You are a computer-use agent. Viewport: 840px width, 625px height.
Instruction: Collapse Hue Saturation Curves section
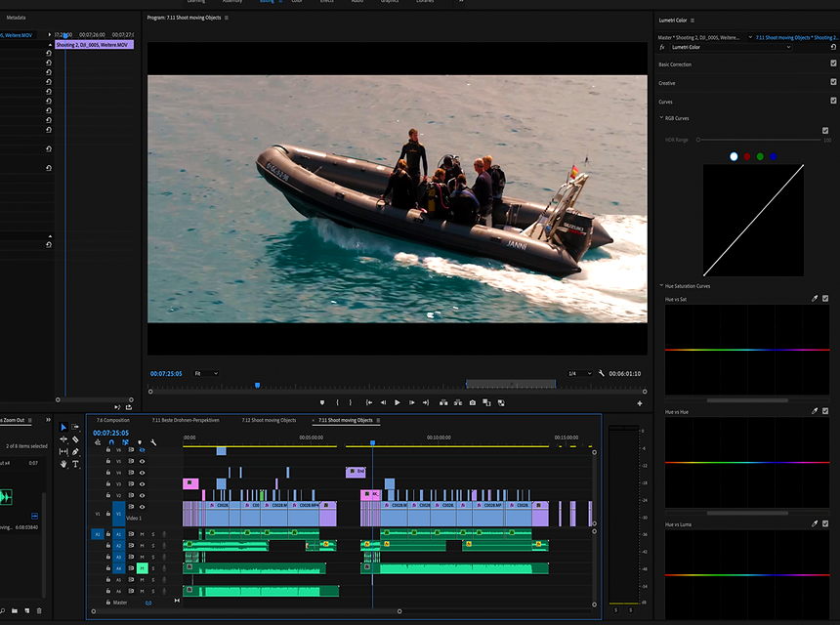pyautogui.click(x=661, y=285)
